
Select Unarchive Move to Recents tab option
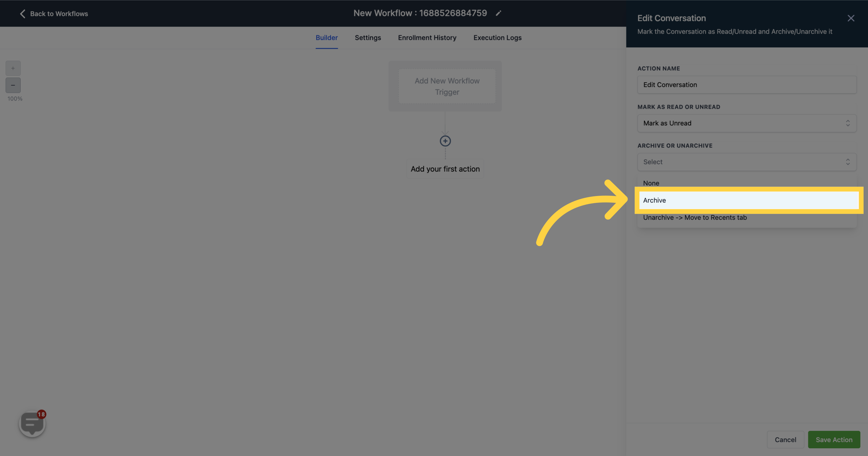point(695,217)
